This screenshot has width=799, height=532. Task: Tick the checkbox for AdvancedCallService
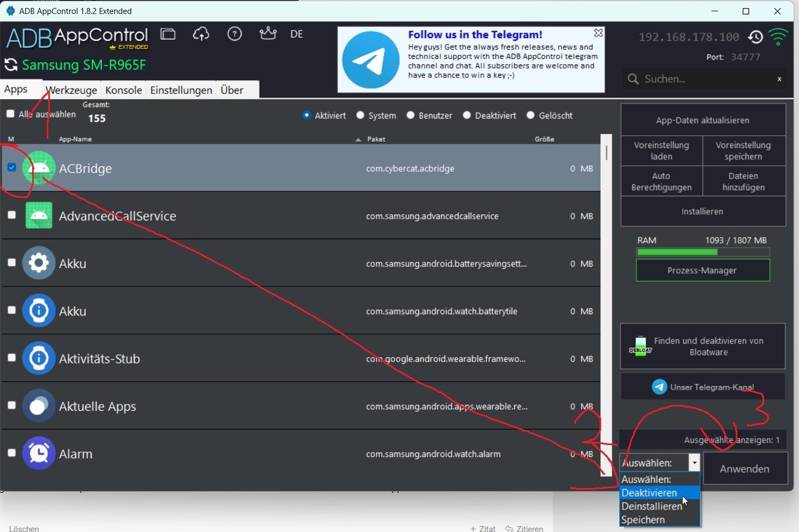(x=11, y=215)
